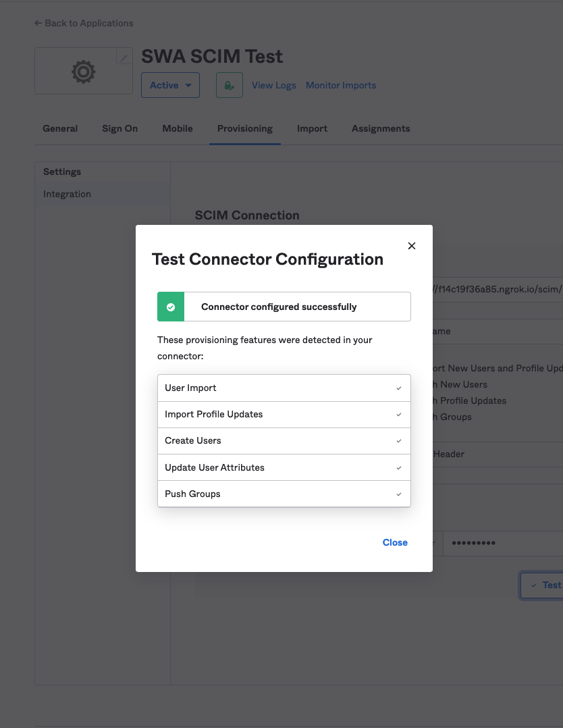The height and width of the screenshot is (728, 563).
Task: Click the green lock-and-key credentials icon
Action: [x=230, y=85]
